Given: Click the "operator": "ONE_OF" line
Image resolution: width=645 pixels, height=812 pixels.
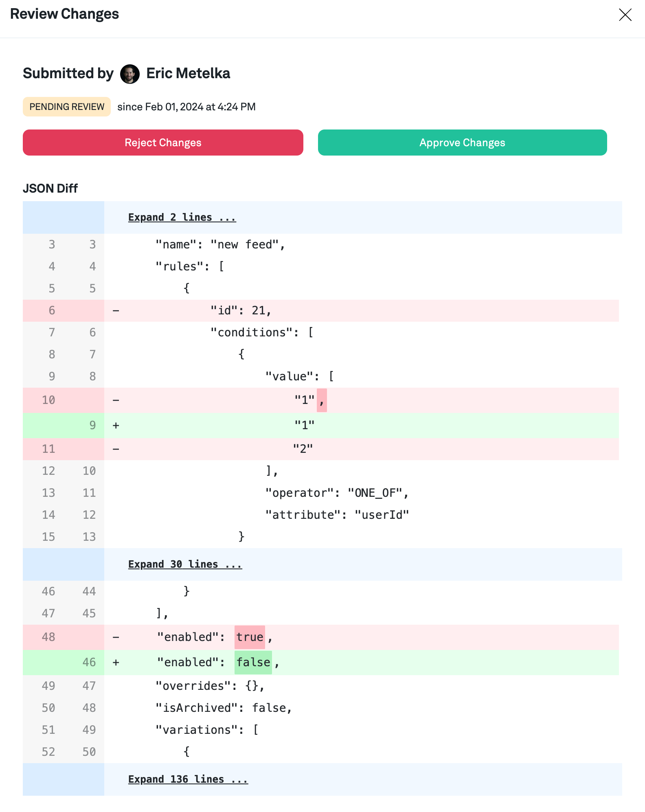Looking at the screenshot, I should 337,493.
